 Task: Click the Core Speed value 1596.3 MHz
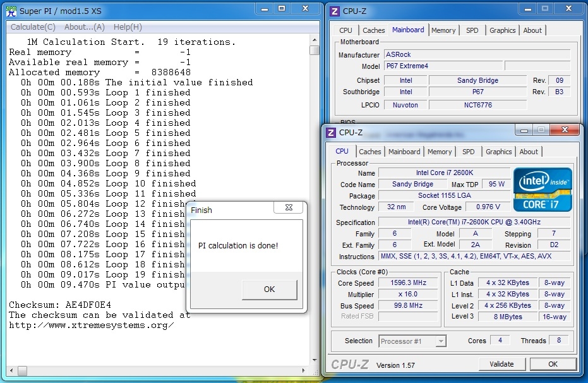click(408, 283)
